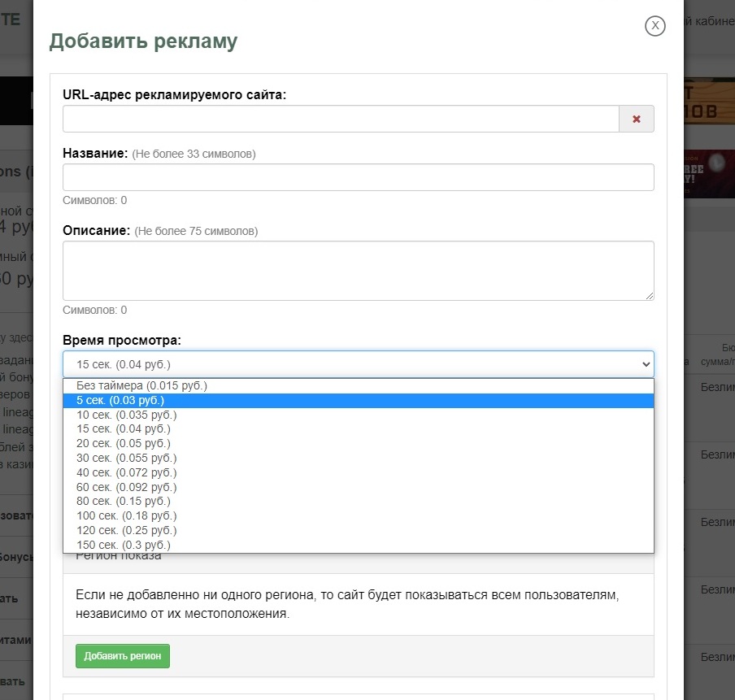Image resolution: width=735 pixels, height=700 pixels.
Task: Select 40 сек. (0.072 руб.) option
Action: pos(126,472)
